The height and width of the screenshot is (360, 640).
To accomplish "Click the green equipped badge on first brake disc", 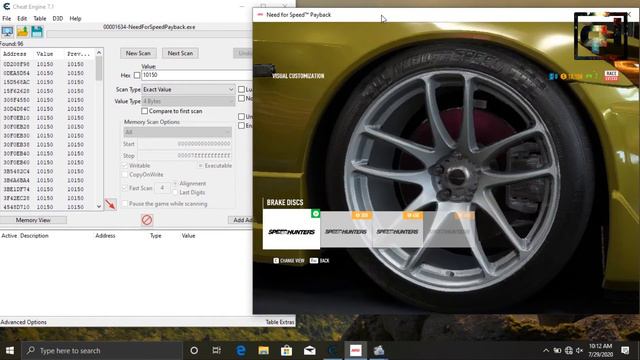I will [316, 213].
